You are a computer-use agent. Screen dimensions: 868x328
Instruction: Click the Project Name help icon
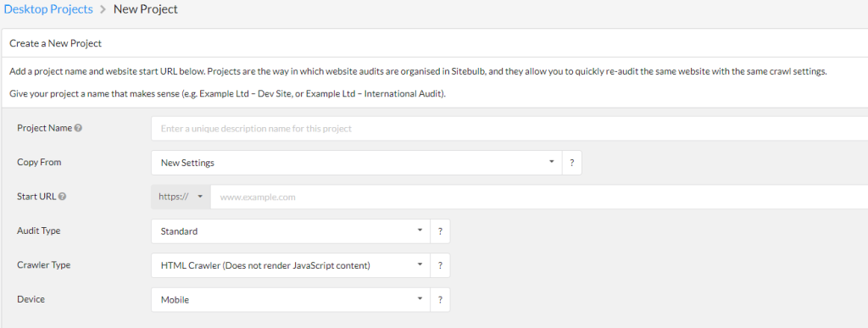[78, 128]
